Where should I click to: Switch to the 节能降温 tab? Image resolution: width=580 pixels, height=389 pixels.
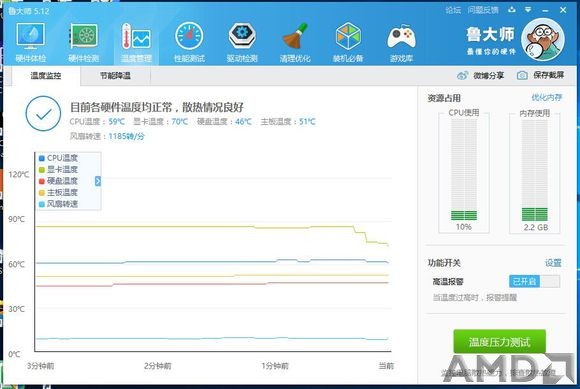click(x=115, y=76)
